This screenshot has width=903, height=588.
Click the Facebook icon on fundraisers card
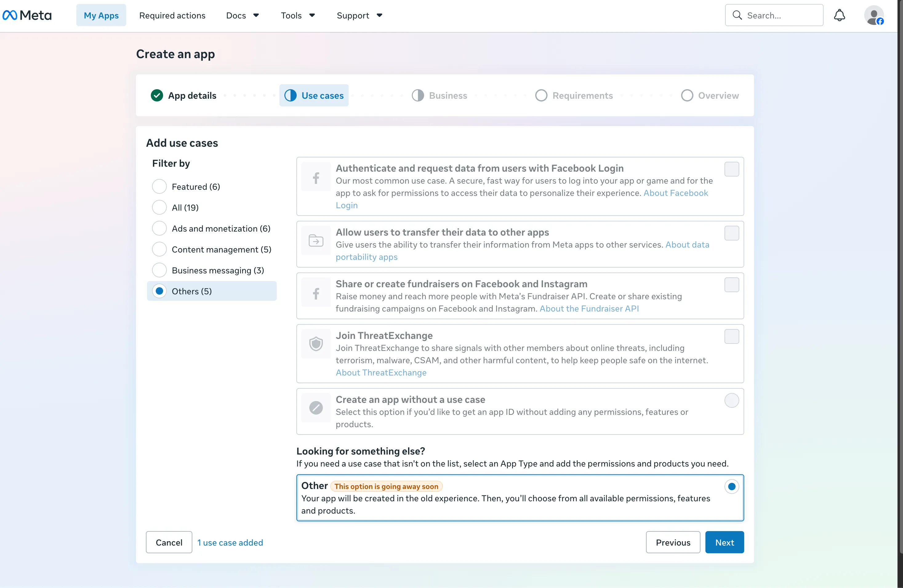316,293
